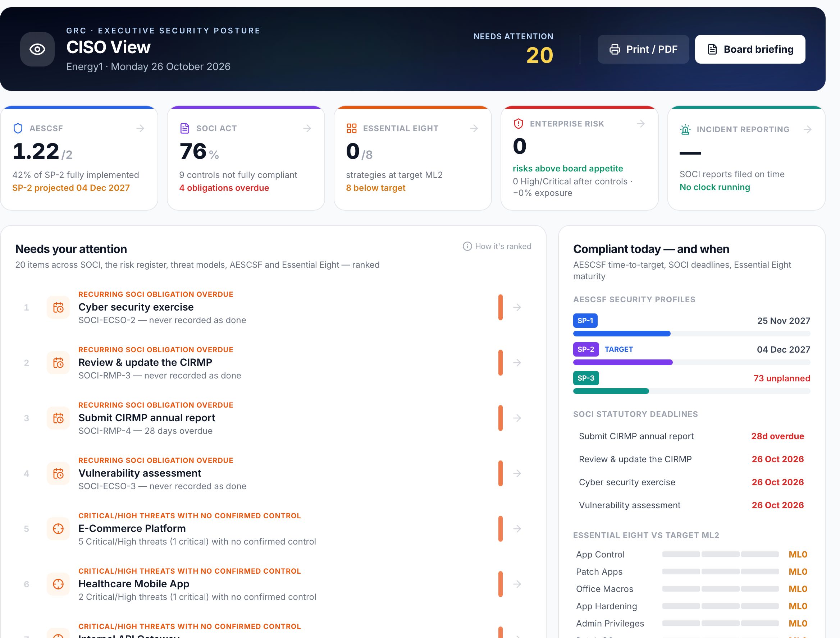Open the Enterprise Risk card arrow
840x638 pixels.
pos(641,124)
